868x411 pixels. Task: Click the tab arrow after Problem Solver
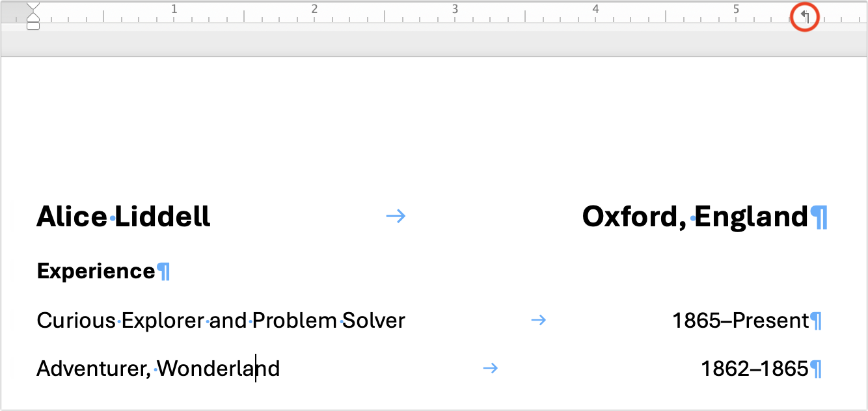click(539, 320)
